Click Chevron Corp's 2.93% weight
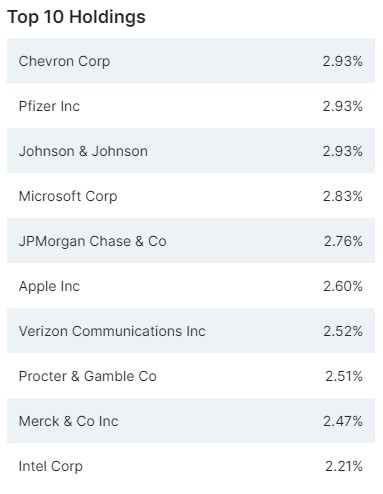Screen dimensions: 383x494 click(x=343, y=61)
